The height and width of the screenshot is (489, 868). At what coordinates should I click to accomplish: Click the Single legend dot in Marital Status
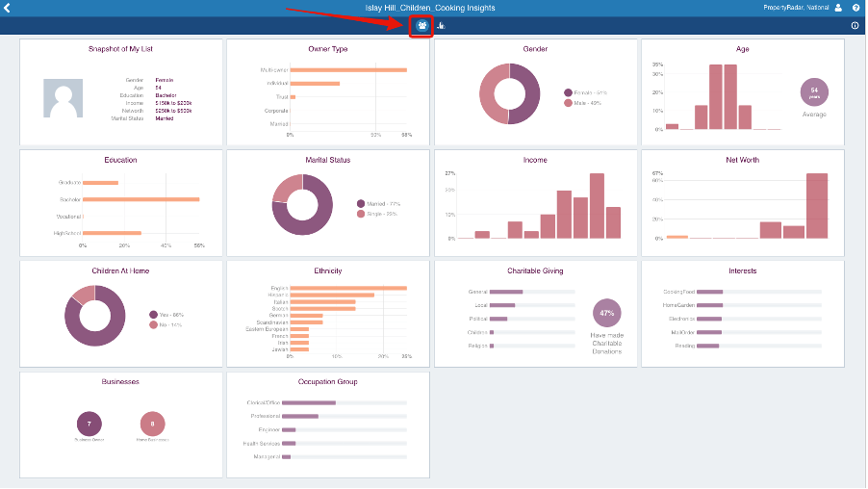point(361,214)
